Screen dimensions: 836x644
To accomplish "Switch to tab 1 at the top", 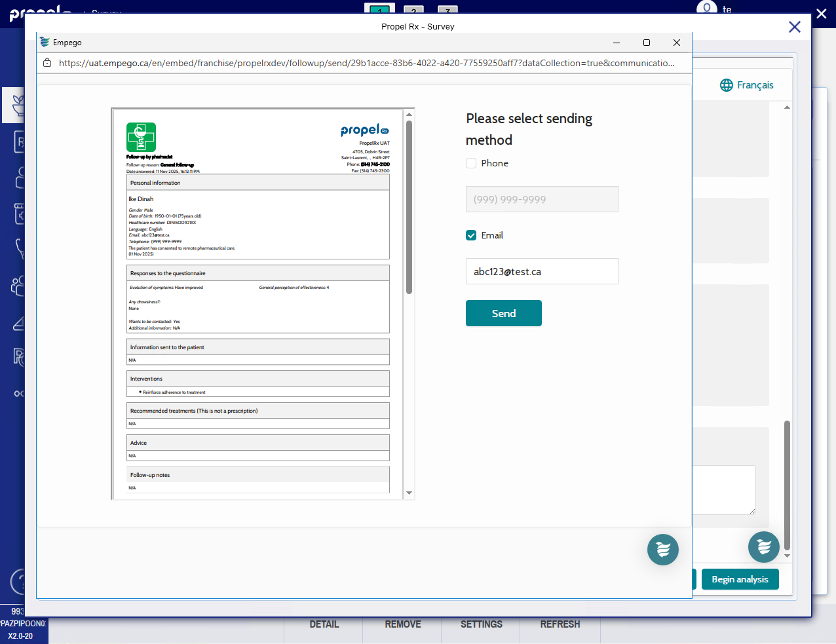I will click(379, 10).
